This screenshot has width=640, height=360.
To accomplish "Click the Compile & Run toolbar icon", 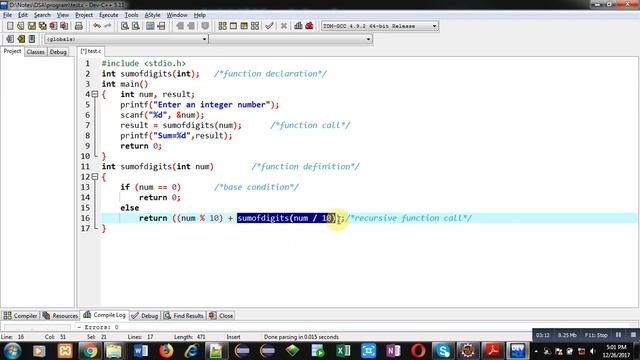I will (244, 26).
